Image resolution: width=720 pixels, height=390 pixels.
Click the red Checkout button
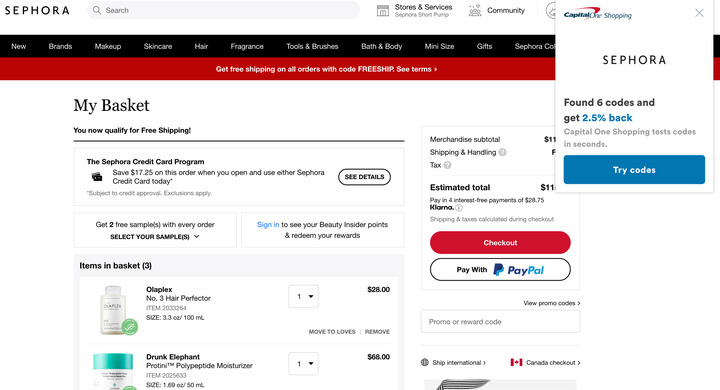tap(500, 243)
